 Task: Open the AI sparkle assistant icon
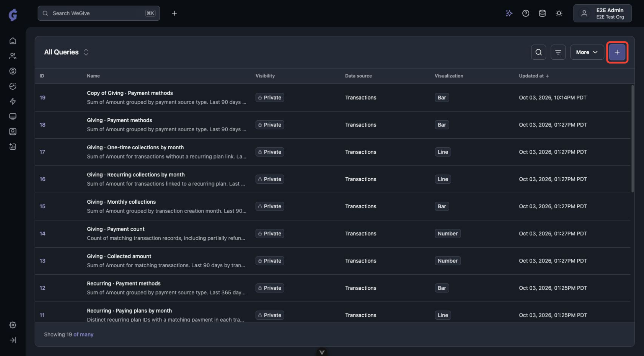509,13
